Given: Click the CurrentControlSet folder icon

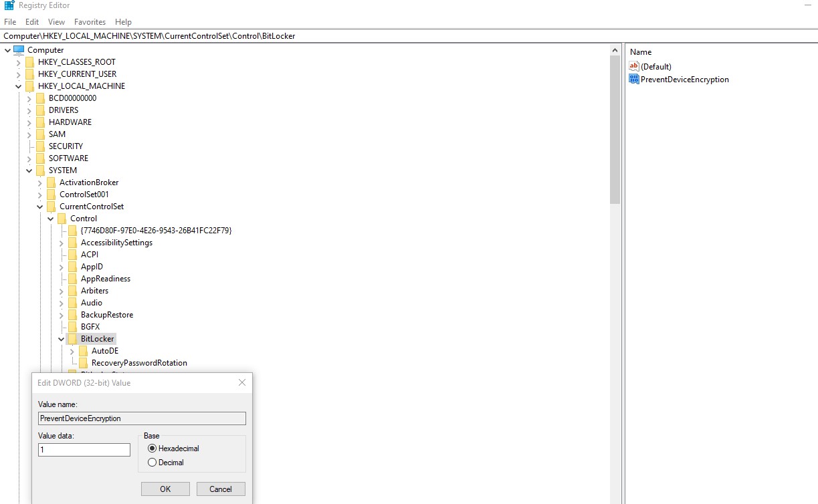Looking at the screenshot, I should [x=51, y=207].
